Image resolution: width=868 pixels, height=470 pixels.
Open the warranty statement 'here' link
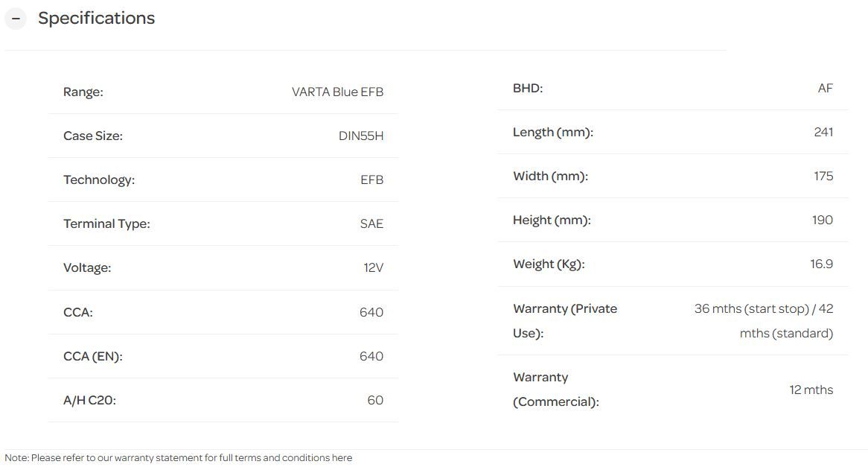click(x=342, y=458)
